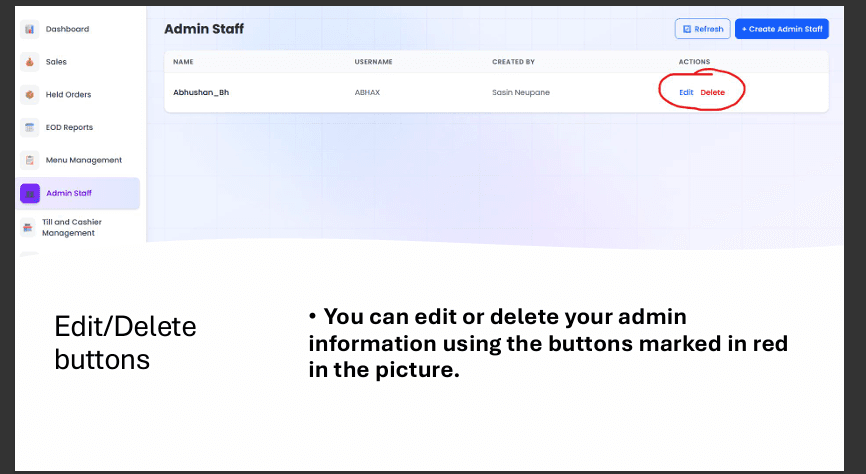Click the EOD Reports sidebar icon
This screenshot has height=474, width=866.
30,127
